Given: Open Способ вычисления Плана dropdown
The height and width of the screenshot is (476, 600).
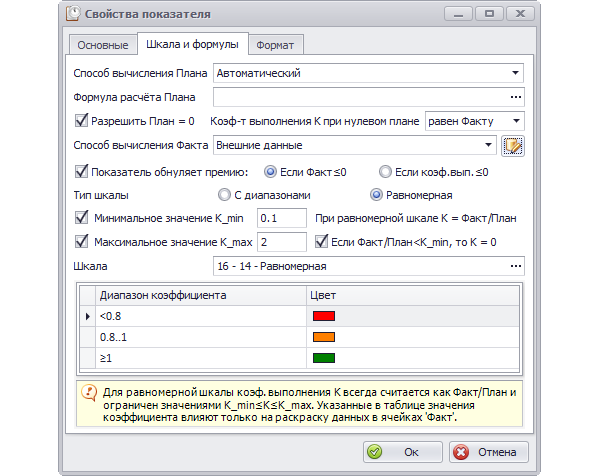Looking at the screenshot, I should [x=515, y=73].
